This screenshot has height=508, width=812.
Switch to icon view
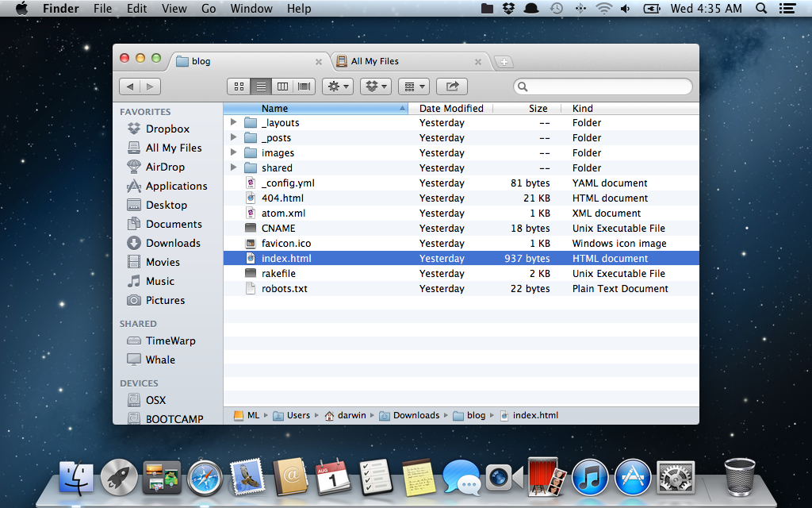239,86
